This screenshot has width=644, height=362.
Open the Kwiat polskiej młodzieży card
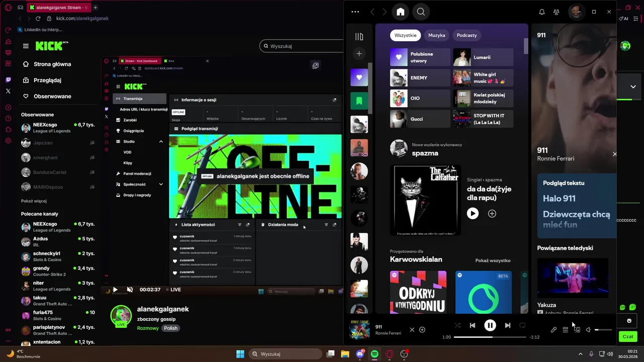pyautogui.click(x=484, y=98)
